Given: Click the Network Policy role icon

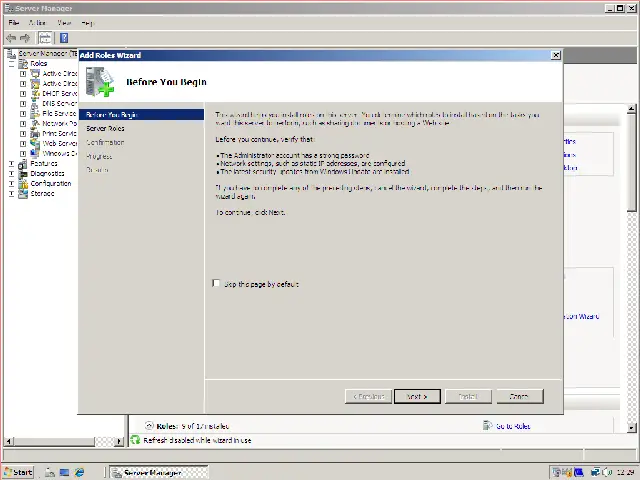Looking at the screenshot, I should pos(36,124).
